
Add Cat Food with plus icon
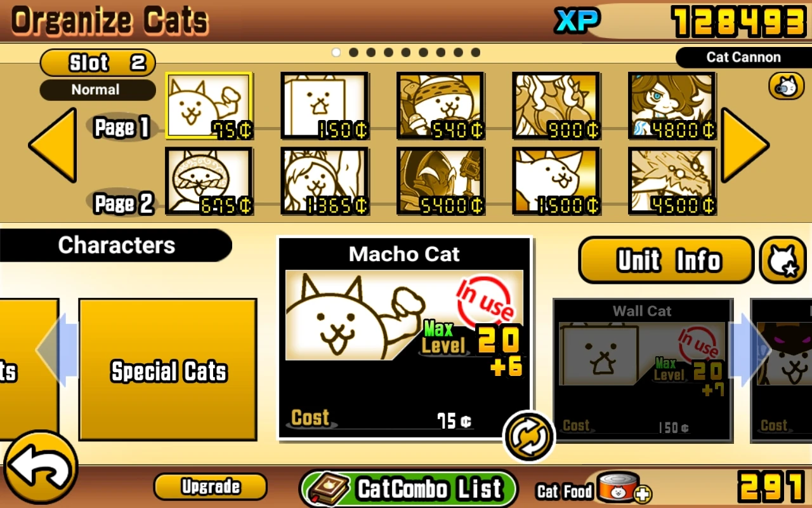coord(642,495)
